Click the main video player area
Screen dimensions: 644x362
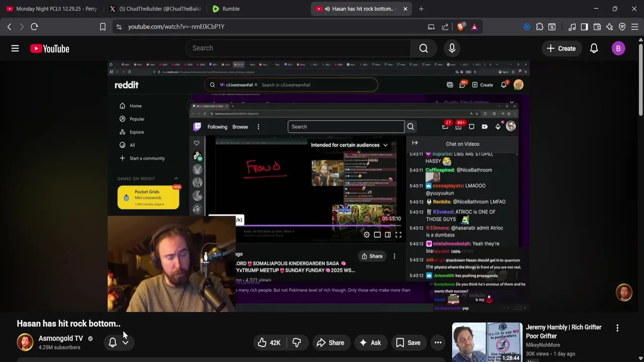(x=318, y=187)
